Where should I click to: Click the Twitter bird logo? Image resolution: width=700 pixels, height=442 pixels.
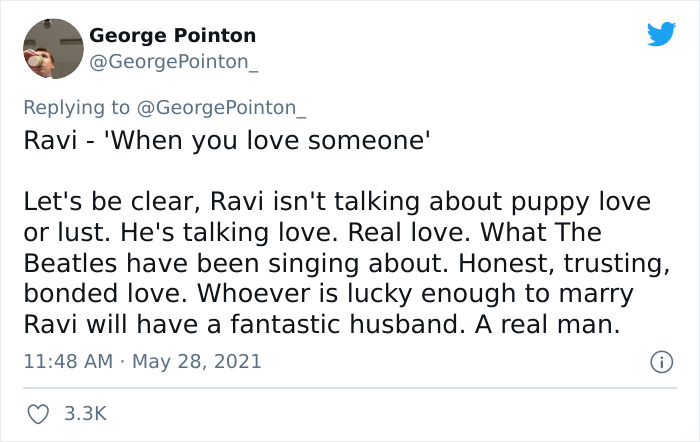(661, 34)
